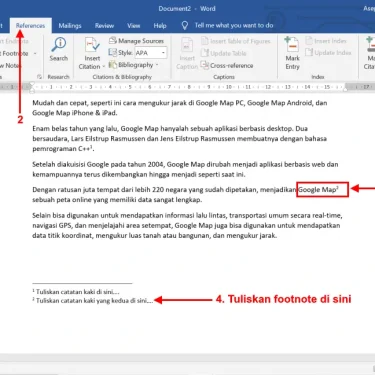Open Manage Sources
The height and width of the screenshot is (375, 375).
(x=136, y=41)
